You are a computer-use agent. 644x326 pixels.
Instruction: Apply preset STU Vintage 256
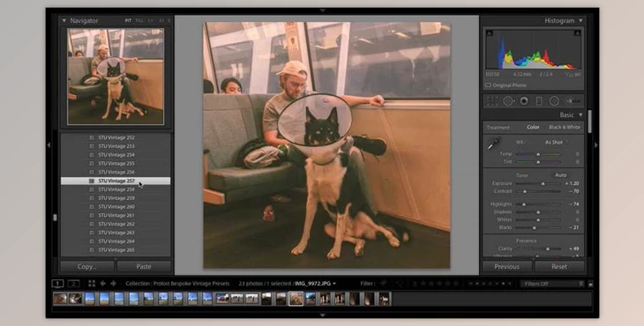pyautogui.click(x=116, y=172)
